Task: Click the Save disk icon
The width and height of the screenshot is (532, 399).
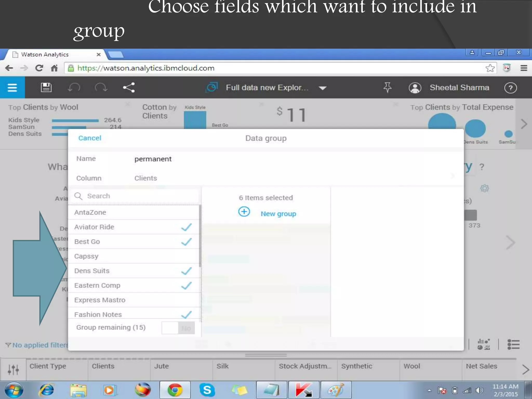Action: point(46,88)
